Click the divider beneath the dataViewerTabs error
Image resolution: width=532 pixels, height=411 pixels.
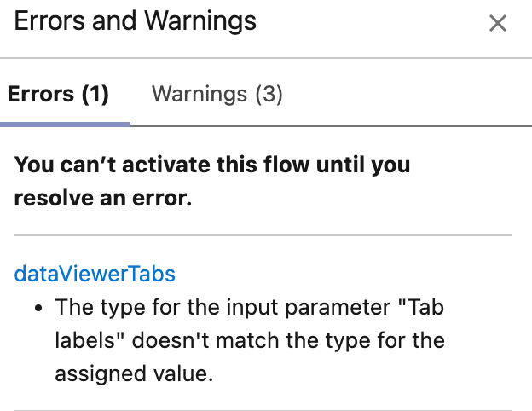pyautogui.click(x=263, y=409)
